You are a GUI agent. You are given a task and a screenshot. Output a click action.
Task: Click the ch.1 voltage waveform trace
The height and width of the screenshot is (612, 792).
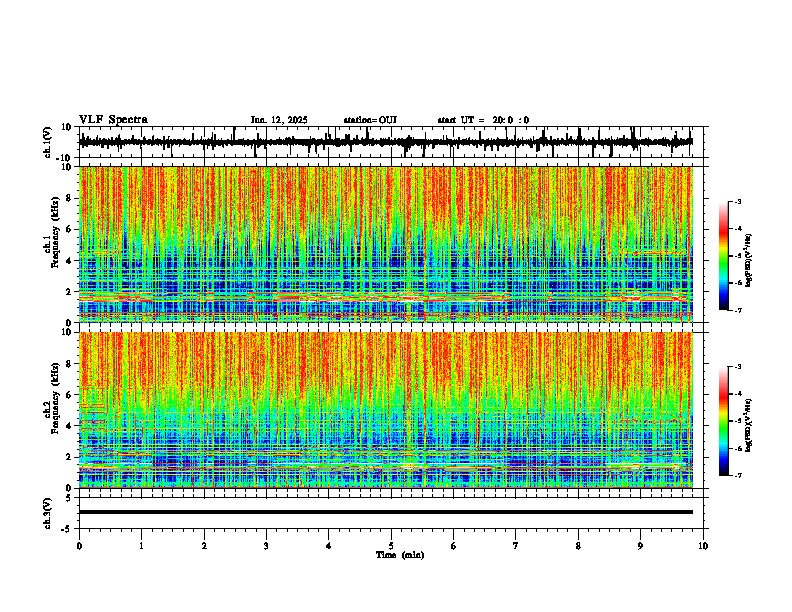385,142
